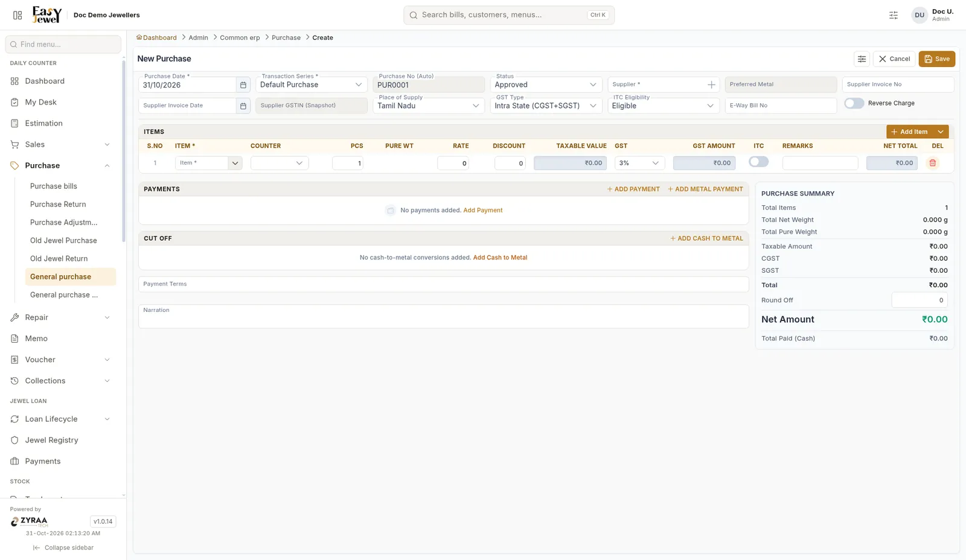Open Purchase Return submenu item
This screenshot has width=966, height=560.
pos(58,205)
